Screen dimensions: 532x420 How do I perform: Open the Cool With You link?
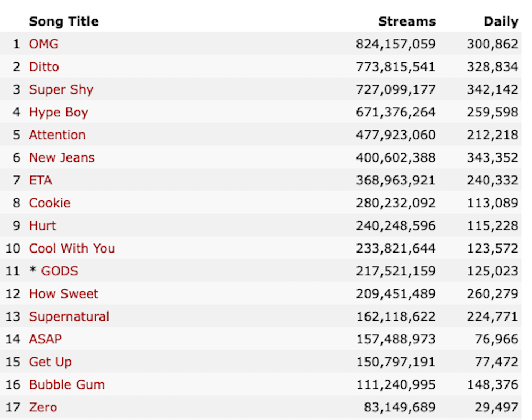(72, 248)
